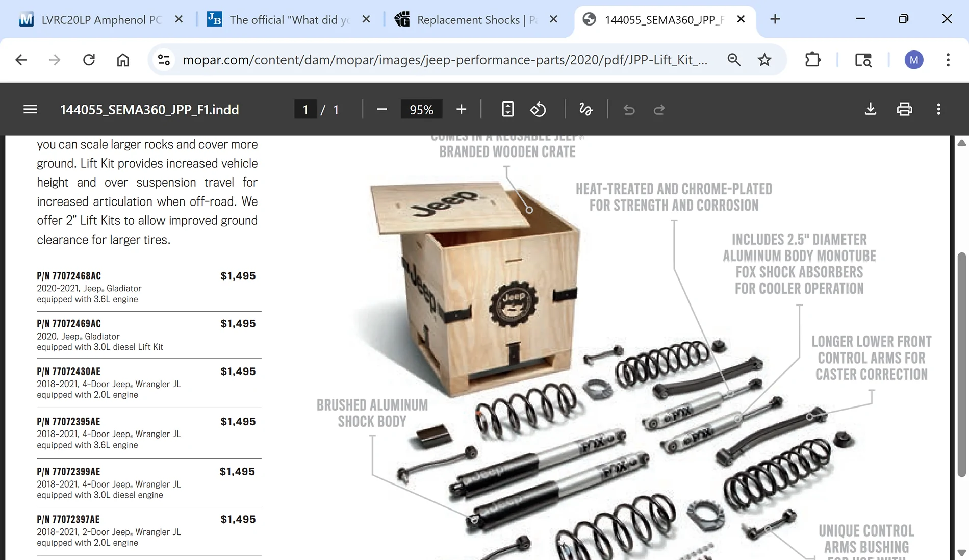This screenshot has width=969, height=560.
Task: Click part number P/N 77072395AE
Action: point(68,422)
